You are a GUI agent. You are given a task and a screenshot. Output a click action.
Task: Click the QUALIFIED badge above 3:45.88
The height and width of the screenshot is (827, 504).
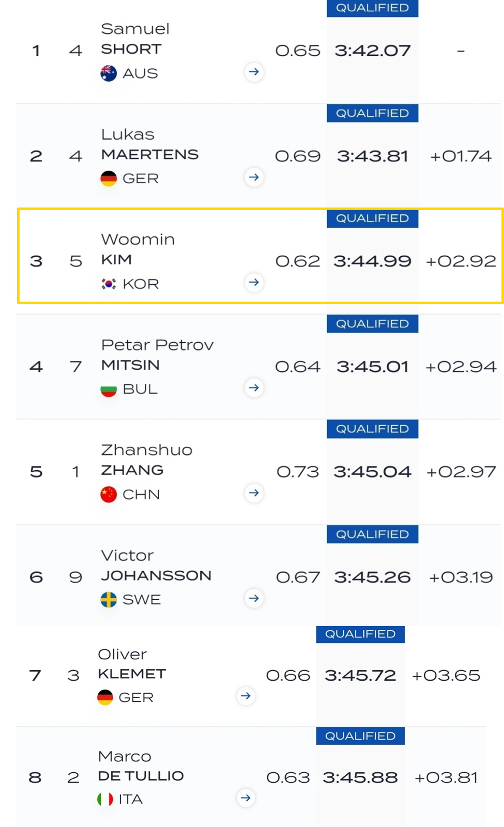pyautogui.click(x=360, y=736)
